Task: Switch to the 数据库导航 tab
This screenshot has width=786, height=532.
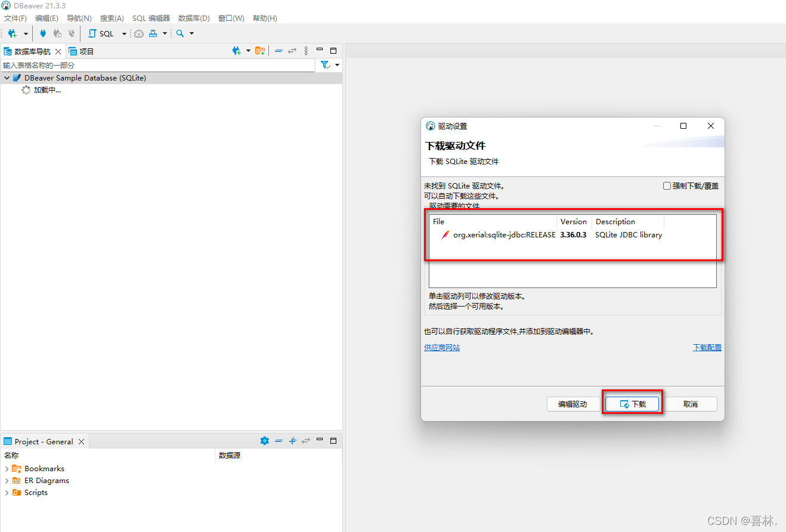Action: click(27, 51)
